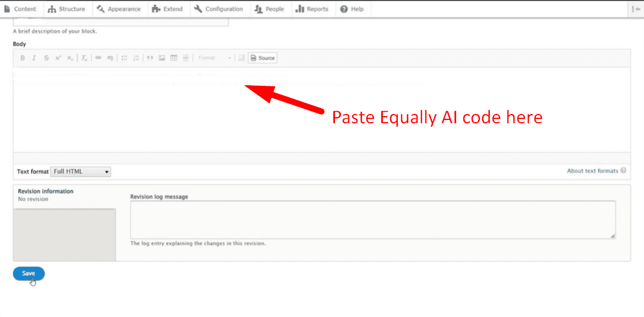Click the strikethrough toolbar icon

point(46,58)
